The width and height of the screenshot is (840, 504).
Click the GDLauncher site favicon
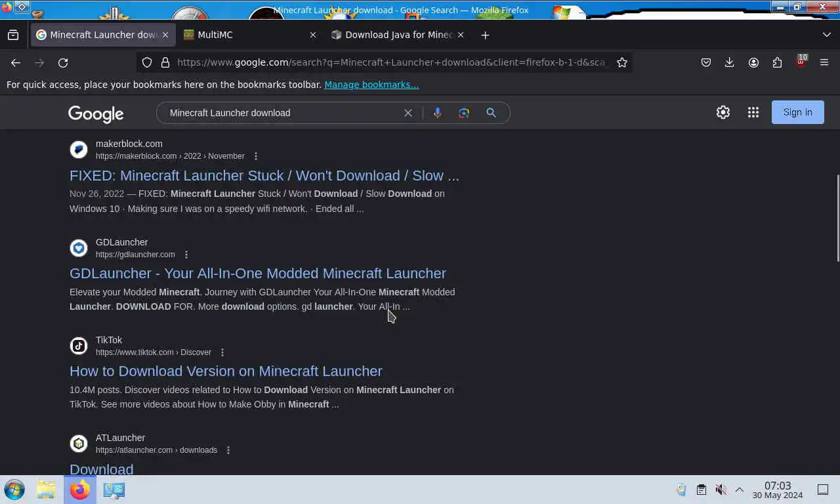point(79,248)
